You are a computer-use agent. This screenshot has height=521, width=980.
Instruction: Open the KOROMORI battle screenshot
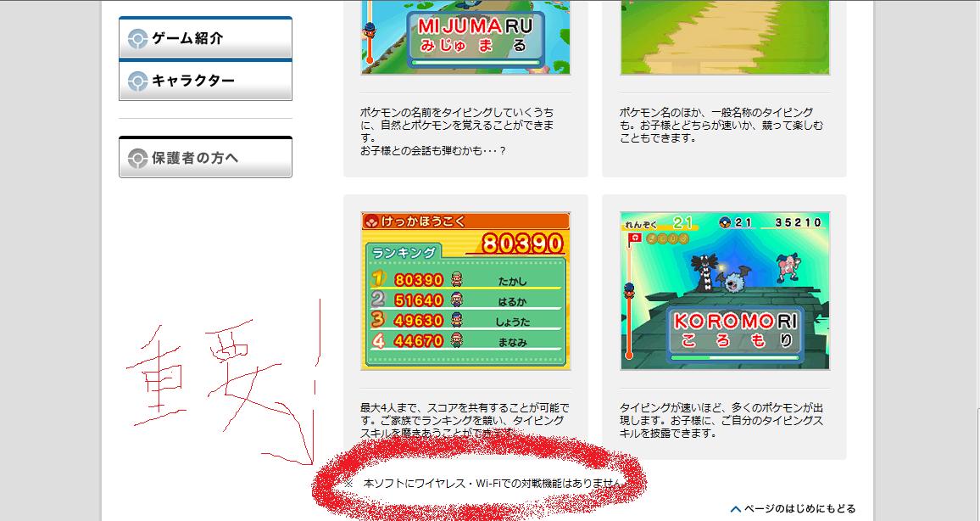pos(725,291)
